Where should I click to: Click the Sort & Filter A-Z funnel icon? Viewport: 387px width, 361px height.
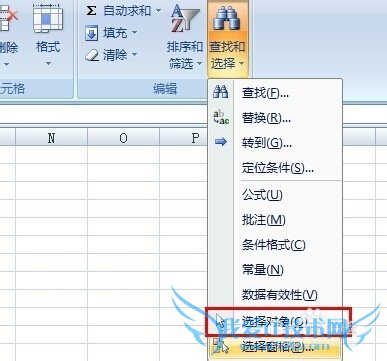tap(184, 19)
